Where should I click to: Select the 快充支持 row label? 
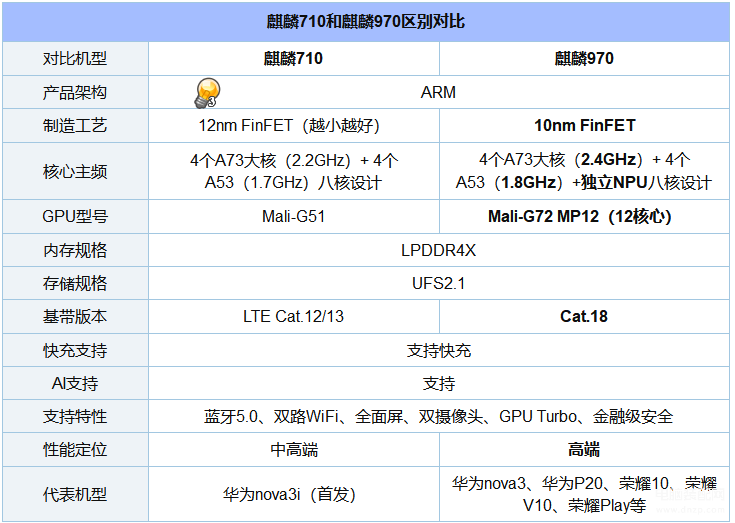point(75,351)
